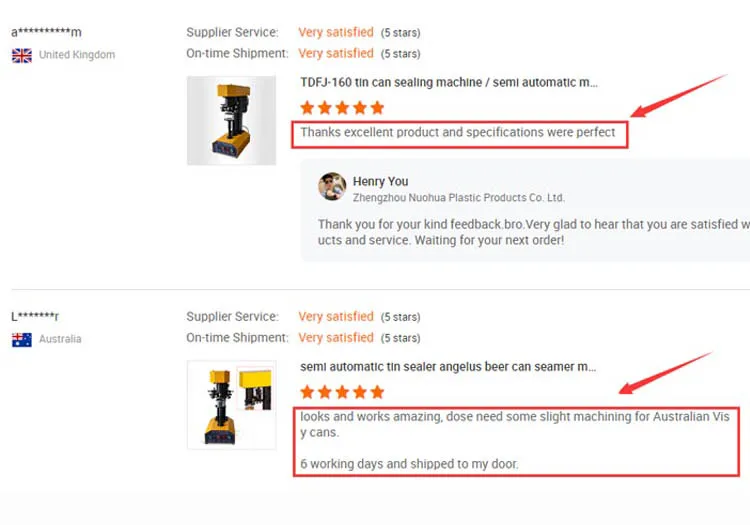Click reviewer name a***********m
The height and width of the screenshot is (525, 750).
(46, 32)
